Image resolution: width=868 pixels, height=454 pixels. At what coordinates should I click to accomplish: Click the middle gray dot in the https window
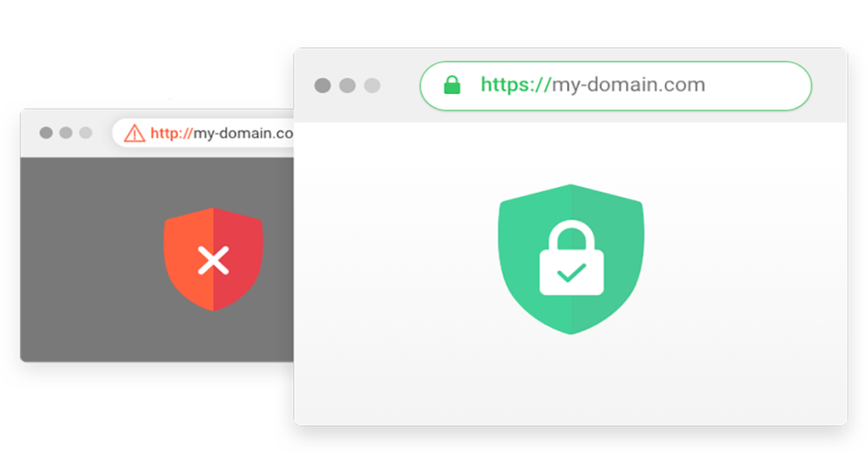(x=348, y=86)
